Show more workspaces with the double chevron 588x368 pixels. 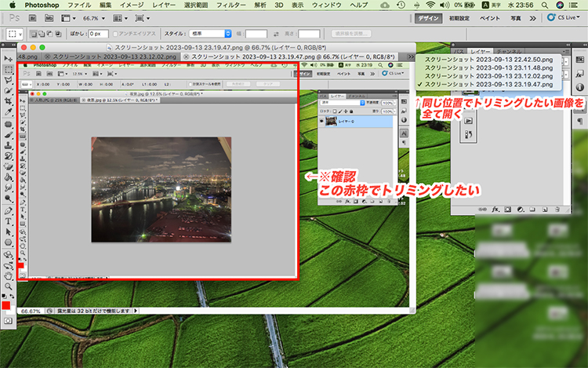tap(532, 18)
